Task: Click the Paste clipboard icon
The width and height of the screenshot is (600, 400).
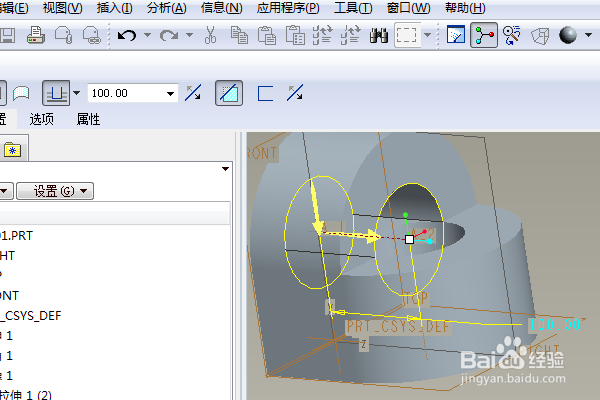Action: click(x=267, y=35)
